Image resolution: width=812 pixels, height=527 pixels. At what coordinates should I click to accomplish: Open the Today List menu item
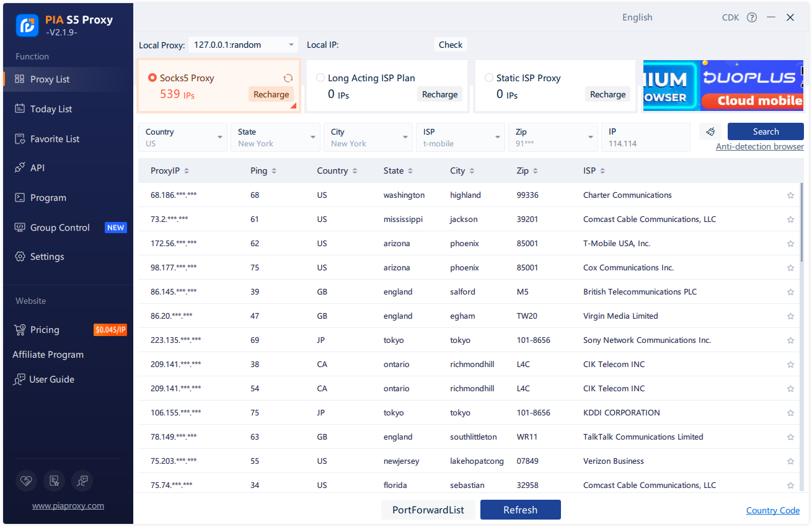51,109
